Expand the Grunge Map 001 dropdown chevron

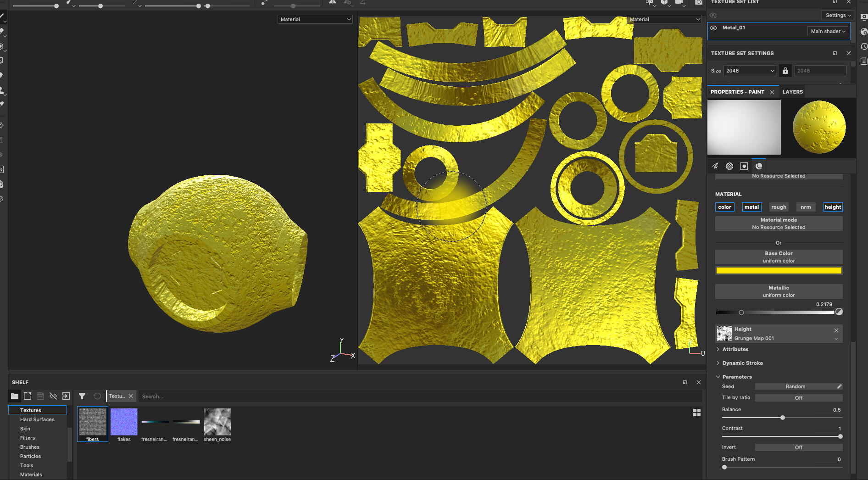pos(836,339)
